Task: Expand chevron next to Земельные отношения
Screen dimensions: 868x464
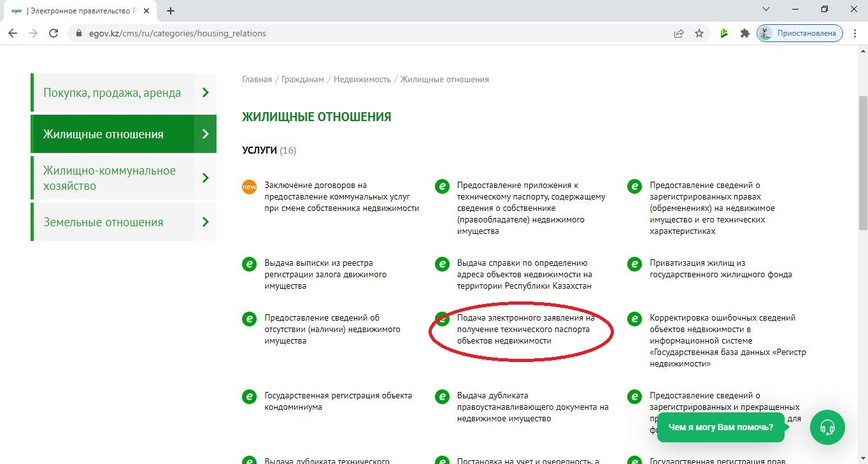Action: (205, 222)
